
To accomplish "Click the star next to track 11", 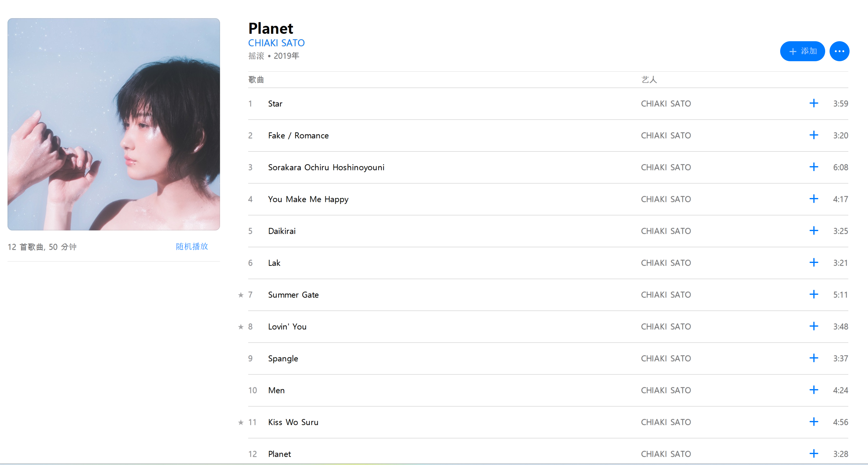I will point(241,422).
